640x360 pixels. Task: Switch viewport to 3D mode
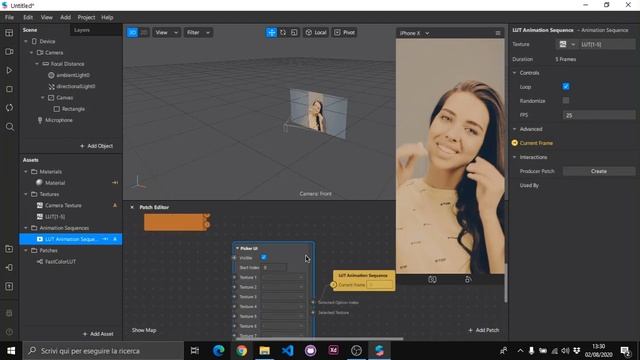132,33
